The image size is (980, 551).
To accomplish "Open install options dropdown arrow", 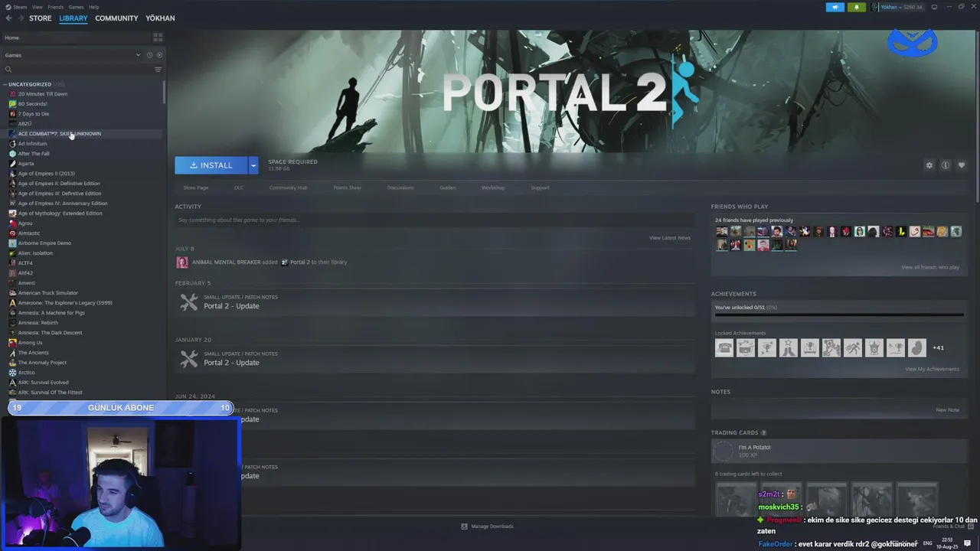I will (x=253, y=165).
